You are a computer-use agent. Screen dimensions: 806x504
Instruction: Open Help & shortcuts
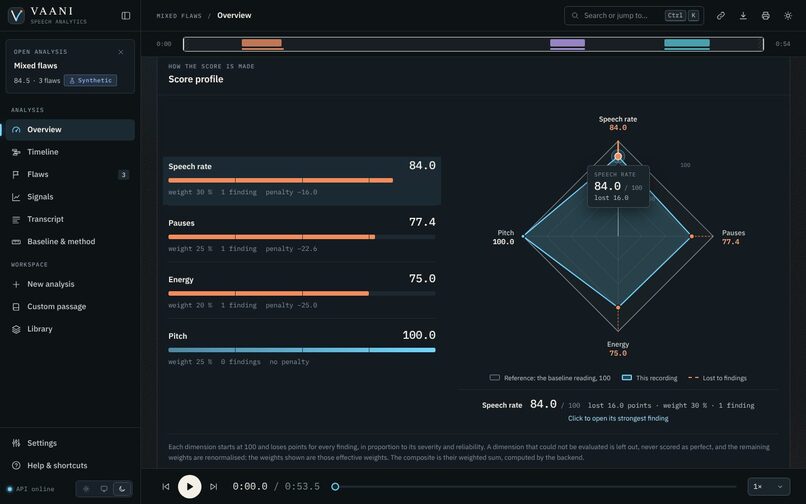pyautogui.click(x=70, y=465)
